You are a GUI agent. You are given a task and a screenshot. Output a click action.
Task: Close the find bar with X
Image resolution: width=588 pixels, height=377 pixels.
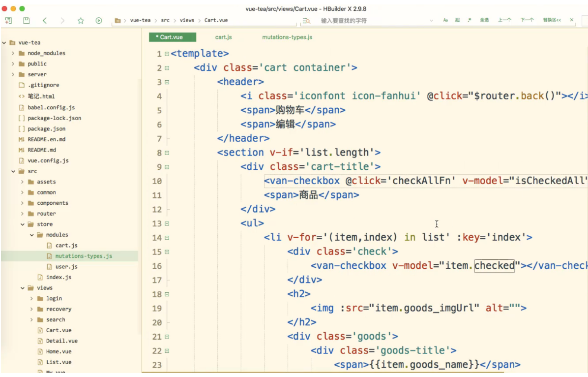pos(571,20)
